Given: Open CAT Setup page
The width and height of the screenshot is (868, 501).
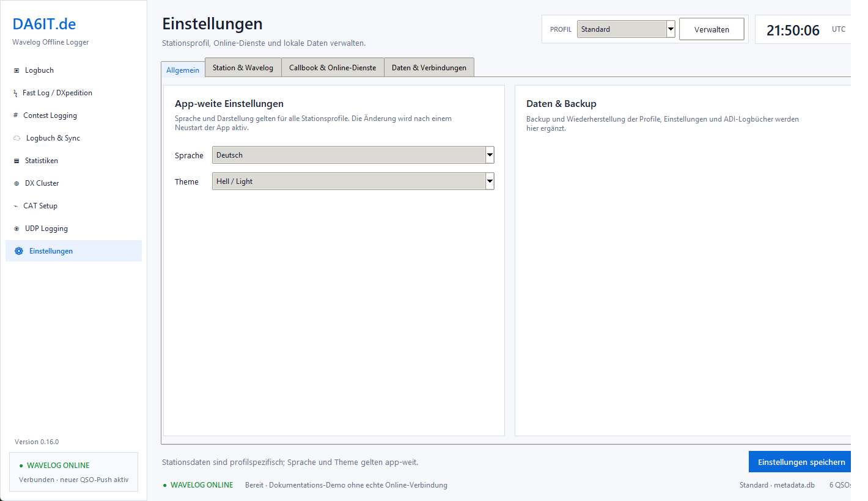Looking at the screenshot, I should click(x=73, y=206).
